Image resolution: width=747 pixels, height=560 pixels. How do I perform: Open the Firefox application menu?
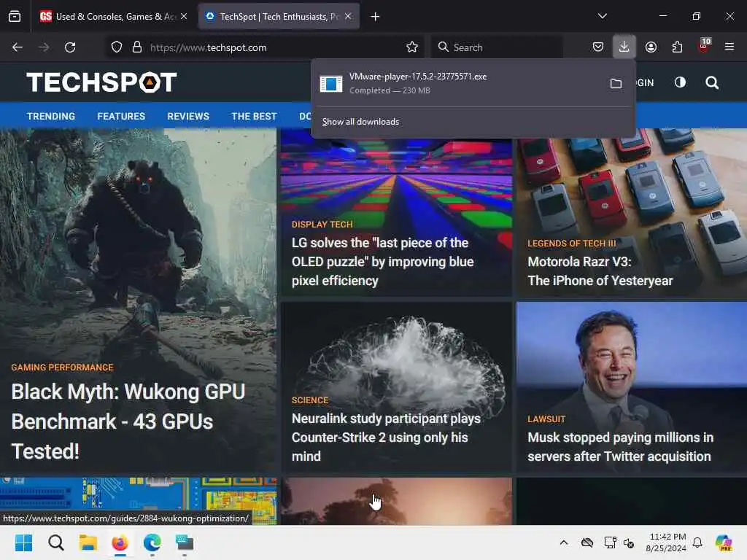(x=729, y=47)
